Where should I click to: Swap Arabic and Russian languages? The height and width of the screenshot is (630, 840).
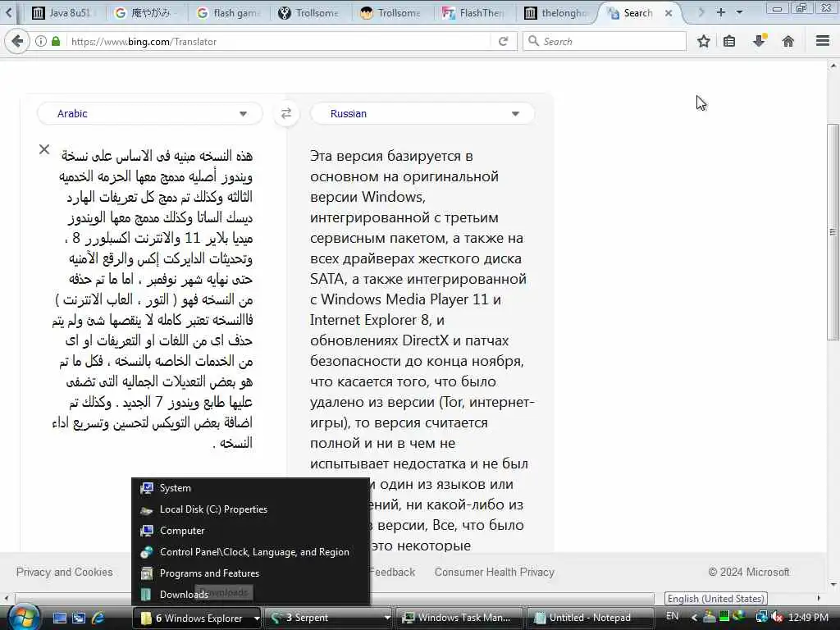pos(286,113)
